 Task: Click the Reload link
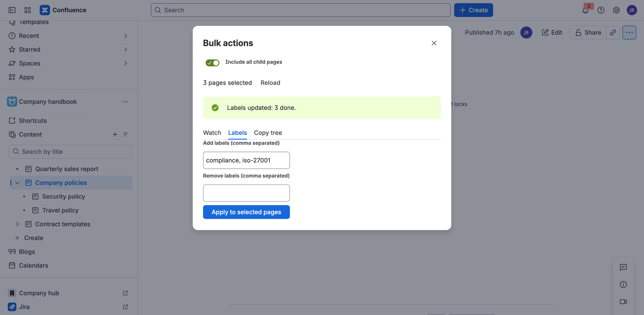[270, 83]
